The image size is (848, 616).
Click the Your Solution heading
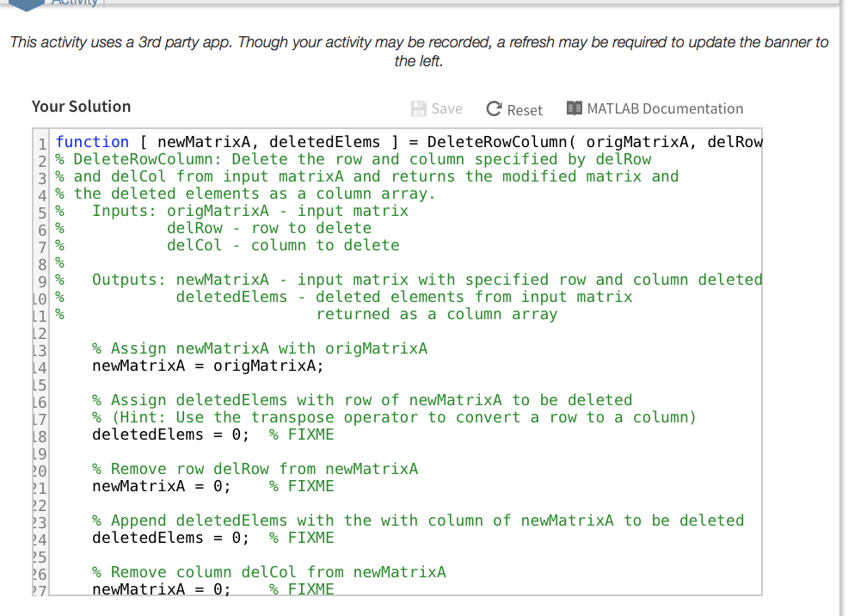click(x=81, y=106)
